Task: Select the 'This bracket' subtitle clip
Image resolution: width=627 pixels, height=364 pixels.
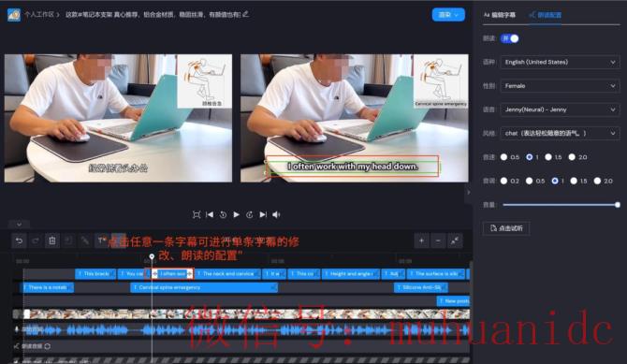Action: click(x=95, y=273)
